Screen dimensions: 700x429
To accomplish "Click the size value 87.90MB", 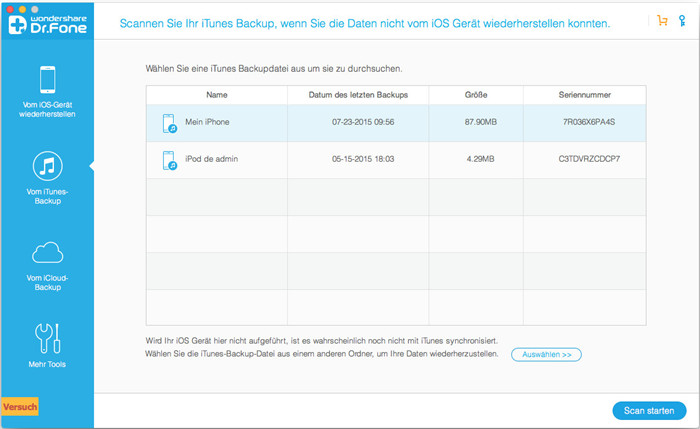I will (481, 122).
